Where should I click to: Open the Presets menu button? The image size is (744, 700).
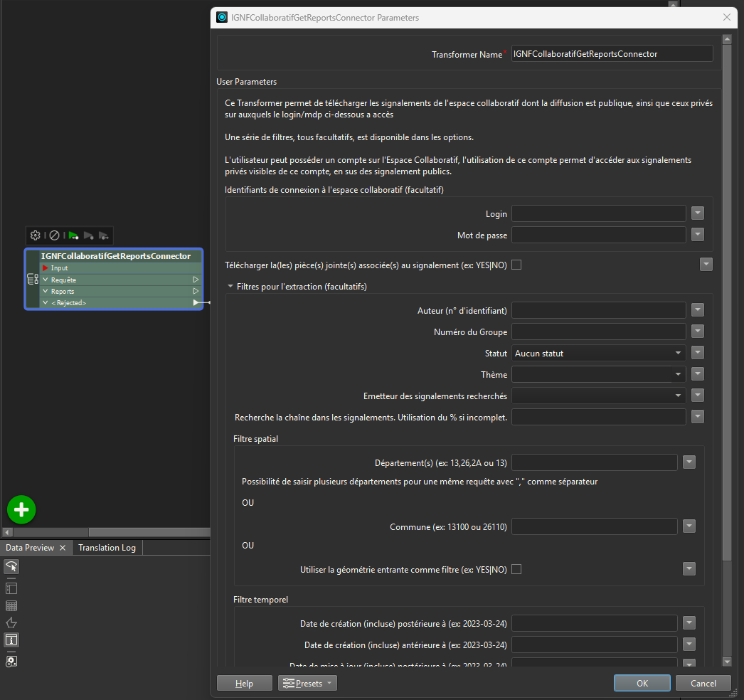(307, 683)
